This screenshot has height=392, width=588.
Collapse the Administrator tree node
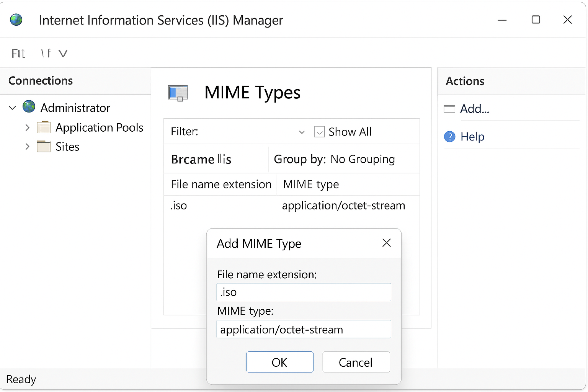coord(12,108)
